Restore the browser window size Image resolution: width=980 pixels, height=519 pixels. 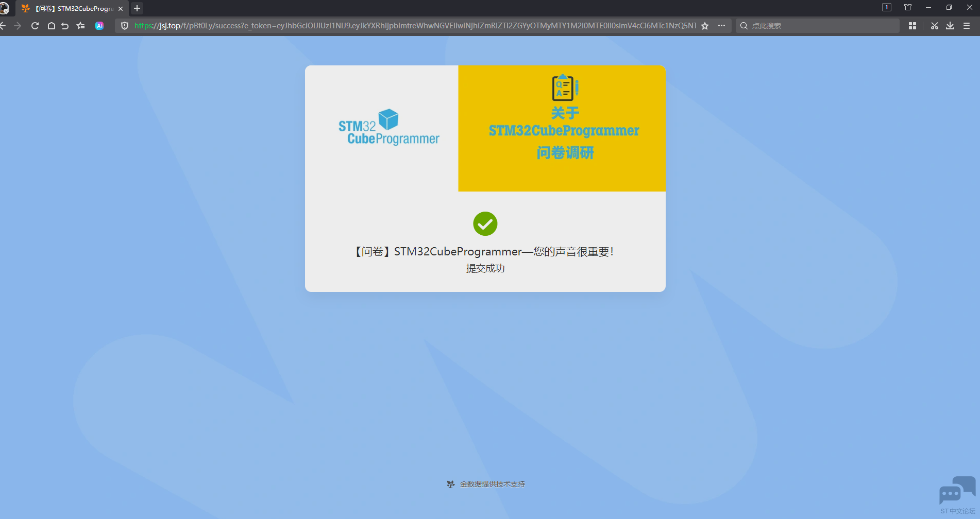pos(949,7)
